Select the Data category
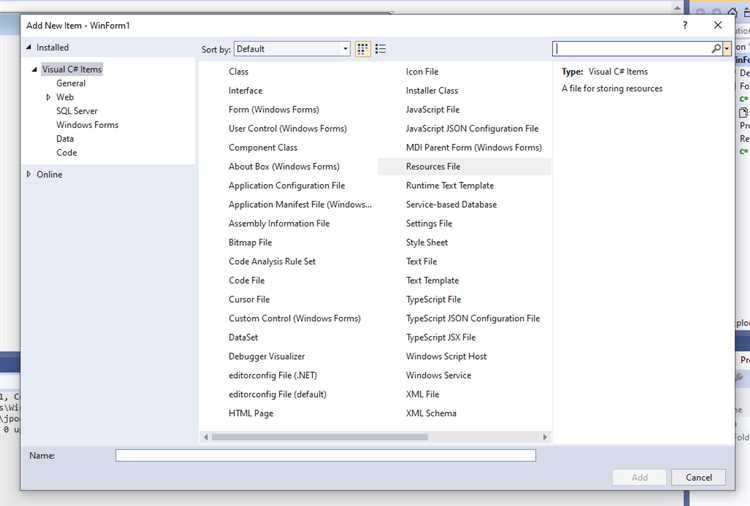Image resolution: width=750 pixels, height=506 pixels. pos(65,139)
